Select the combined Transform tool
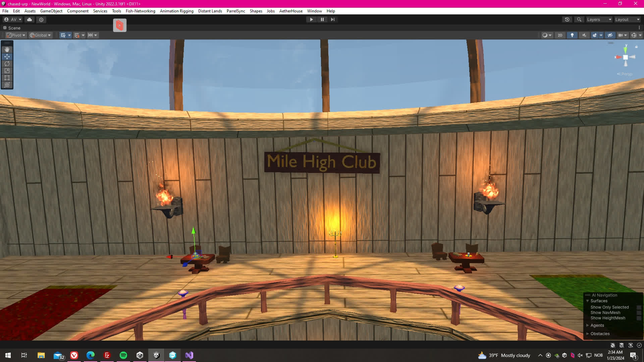 (x=7, y=85)
